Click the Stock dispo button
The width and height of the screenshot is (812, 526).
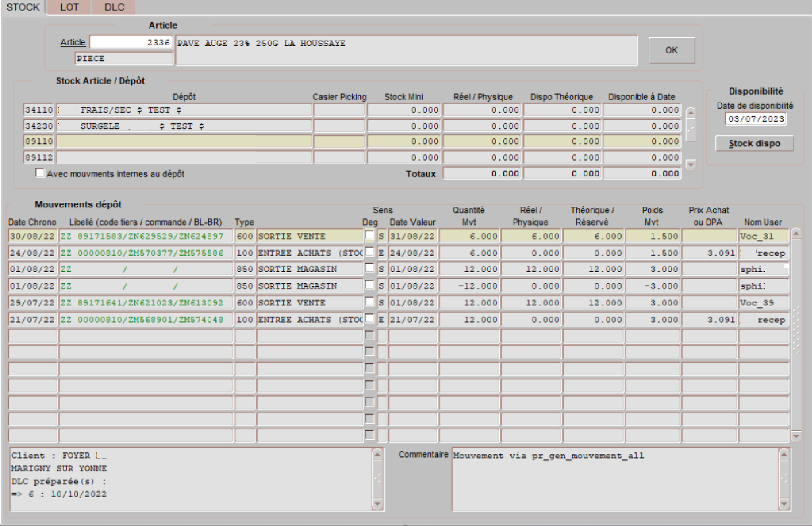(x=754, y=143)
